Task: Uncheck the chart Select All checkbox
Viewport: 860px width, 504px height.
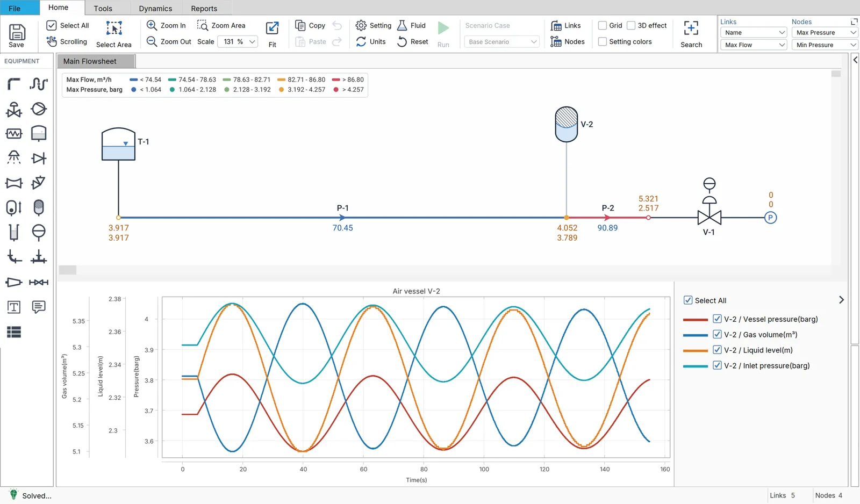Action: coord(688,300)
